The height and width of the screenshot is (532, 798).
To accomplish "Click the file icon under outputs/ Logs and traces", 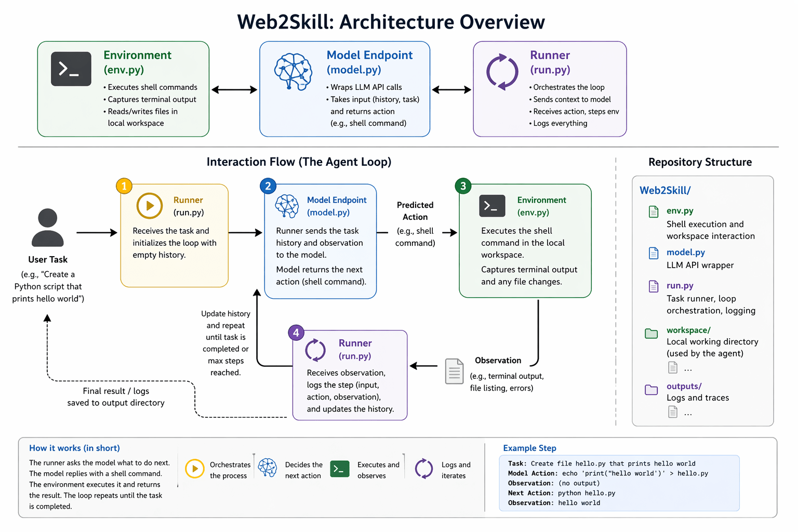I will point(673,412).
